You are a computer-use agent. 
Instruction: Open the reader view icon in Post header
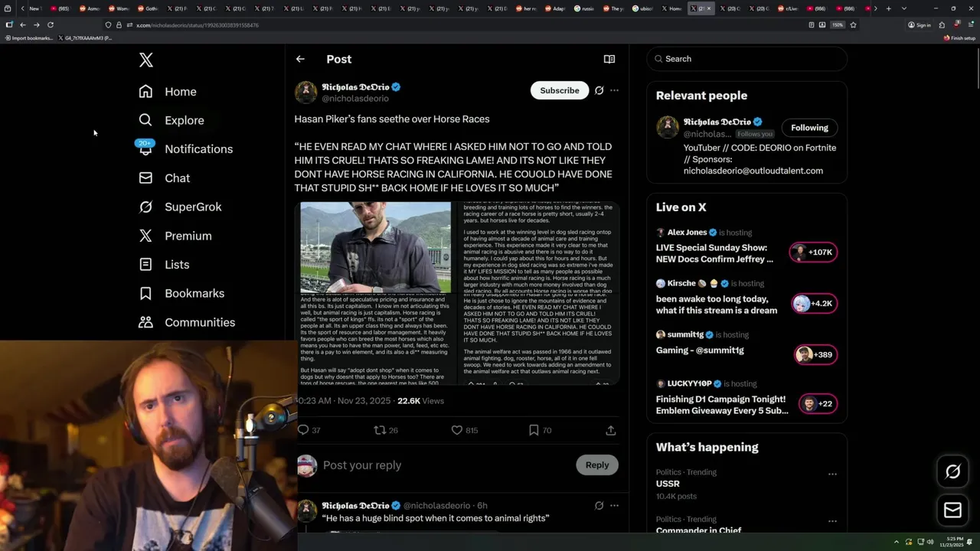[609, 59]
